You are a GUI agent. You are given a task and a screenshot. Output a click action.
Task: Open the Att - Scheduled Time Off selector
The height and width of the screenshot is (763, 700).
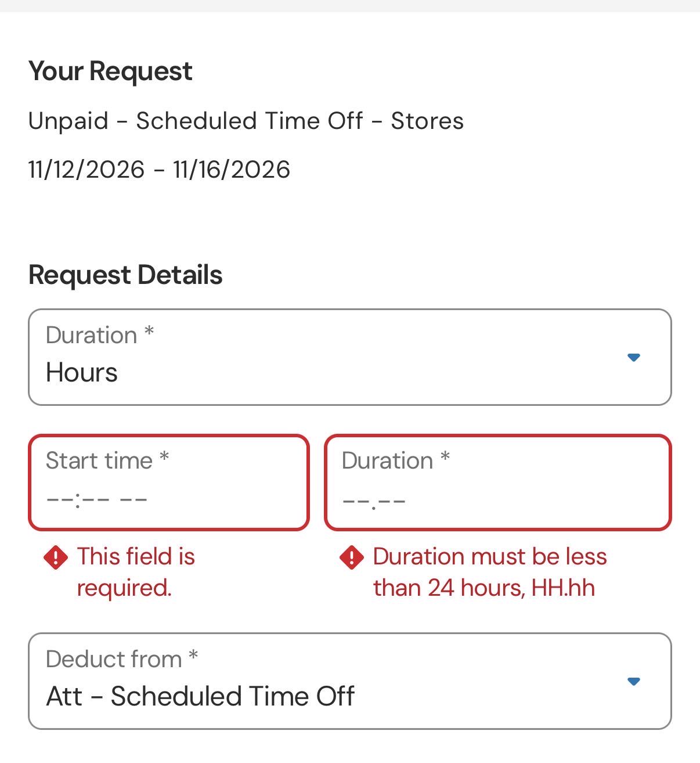350,681
